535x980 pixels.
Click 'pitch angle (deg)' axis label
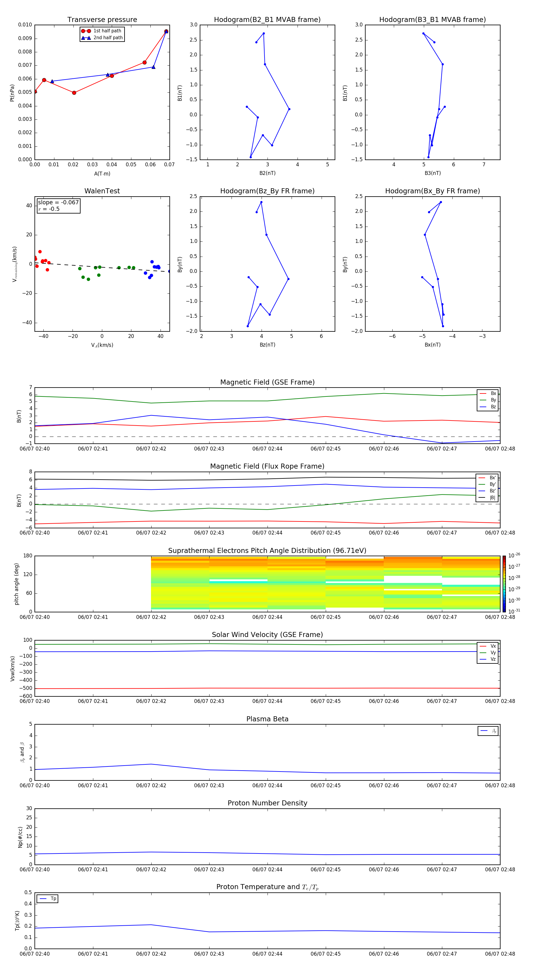[16, 584]
